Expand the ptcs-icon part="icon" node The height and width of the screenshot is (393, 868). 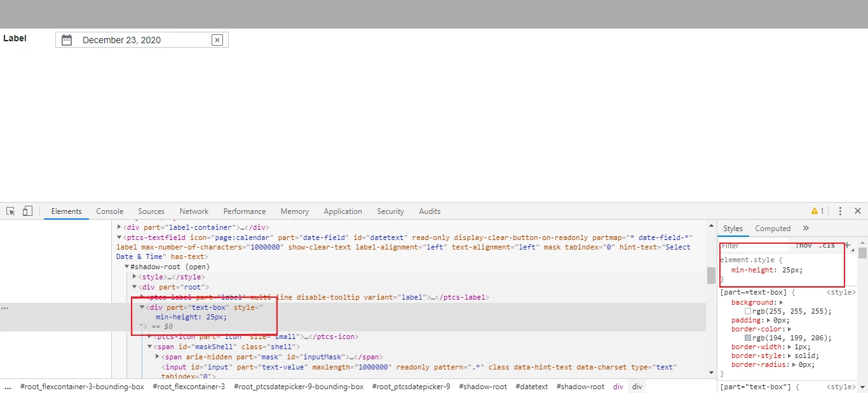pyautogui.click(x=150, y=336)
